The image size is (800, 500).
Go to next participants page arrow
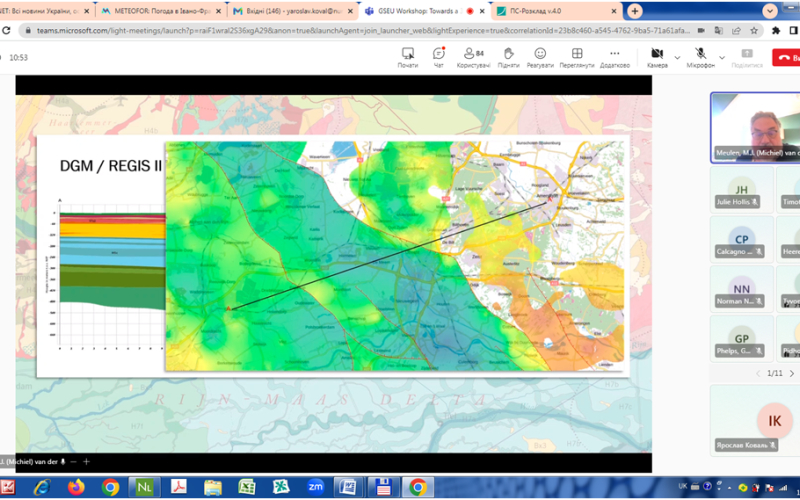[792, 373]
